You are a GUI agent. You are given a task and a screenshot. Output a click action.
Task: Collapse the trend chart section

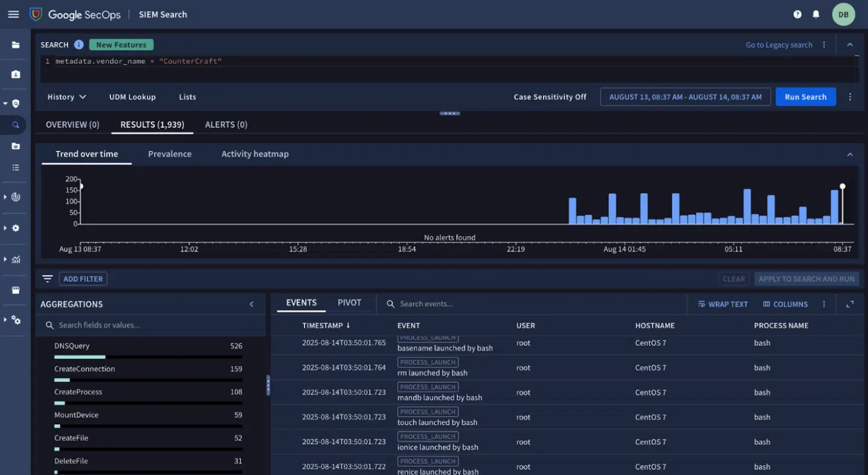850,155
